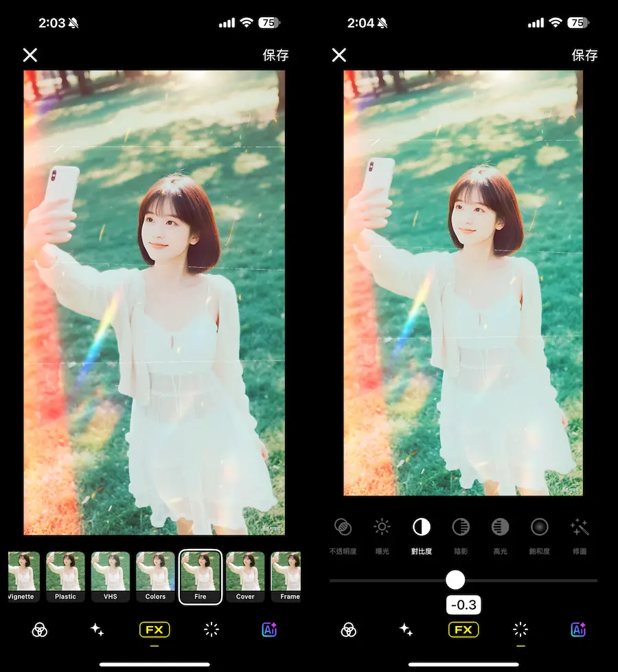Choose the 曝光 exposure sun icon
Image resolution: width=618 pixels, height=672 pixels.
[x=382, y=528]
